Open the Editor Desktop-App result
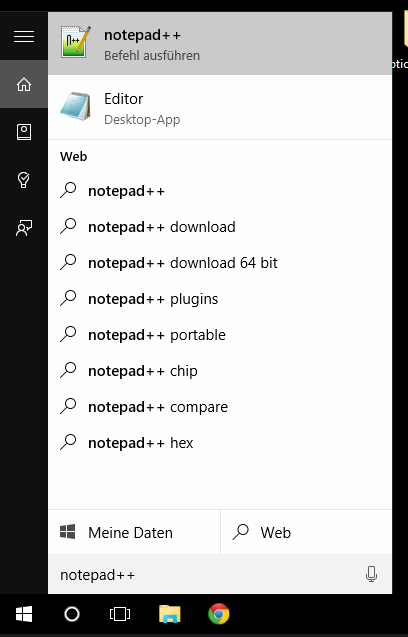 [x=220, y=108]
